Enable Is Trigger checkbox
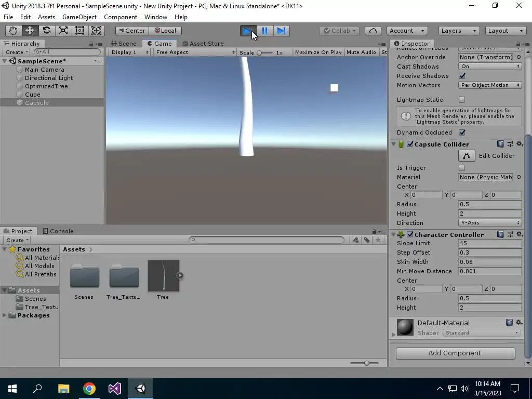Screen dimensions: 532x399 click(x=462, y=168)
